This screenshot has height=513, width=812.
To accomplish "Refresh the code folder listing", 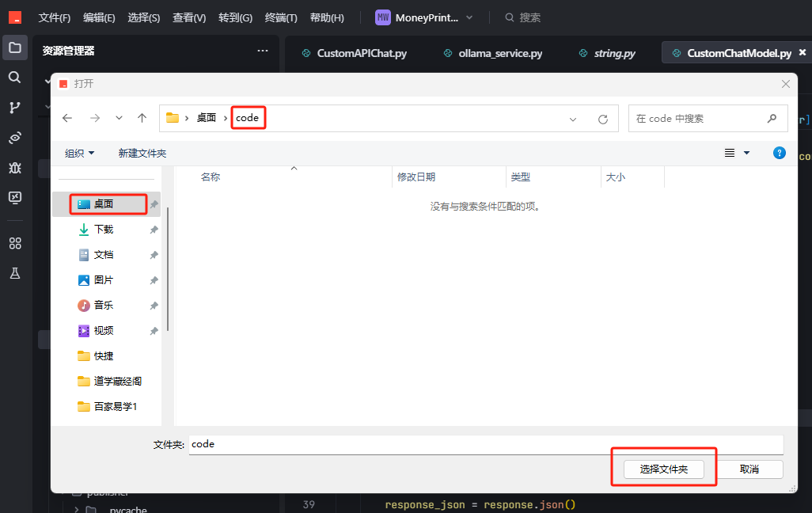I will [x=603, y=120].
